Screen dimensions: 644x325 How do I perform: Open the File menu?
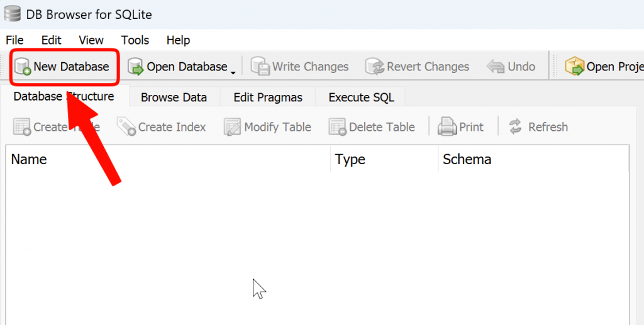(x=14, y=40)
